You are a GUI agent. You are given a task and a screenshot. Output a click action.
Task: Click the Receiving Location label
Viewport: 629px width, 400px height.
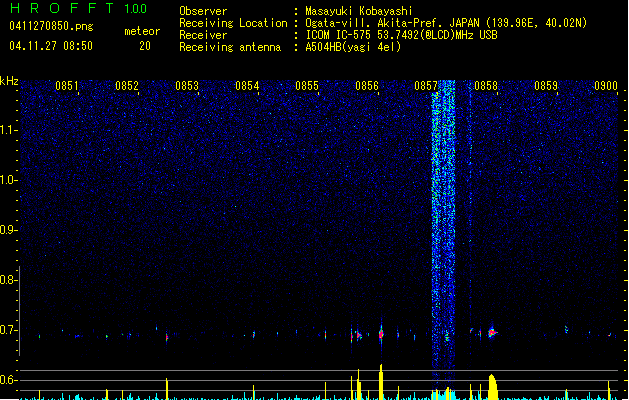point(233,23)
